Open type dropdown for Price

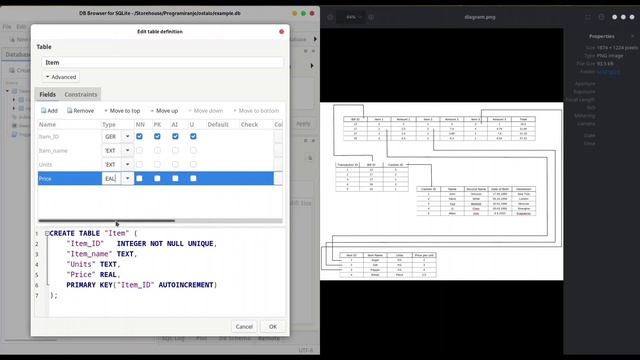(x=127, y=178)
